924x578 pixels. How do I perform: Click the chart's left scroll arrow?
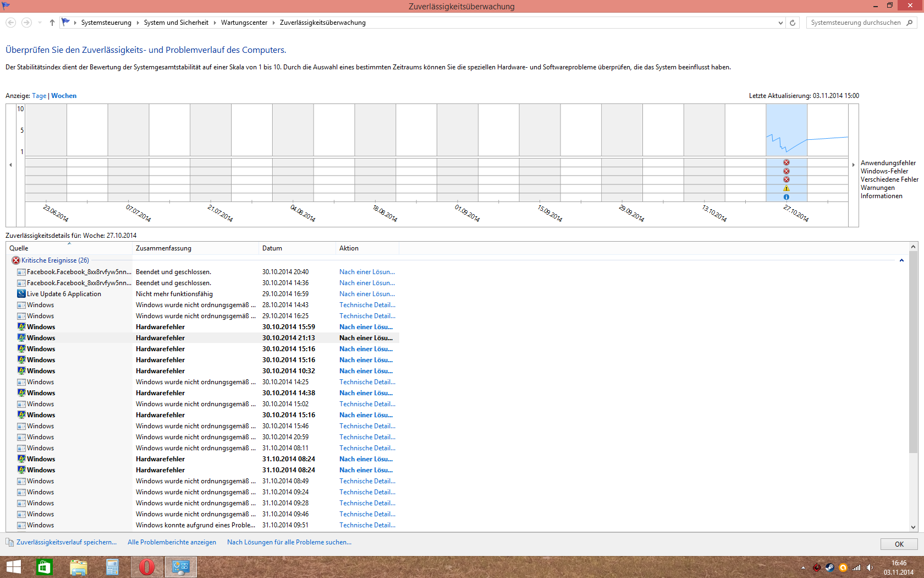(10, 165)
